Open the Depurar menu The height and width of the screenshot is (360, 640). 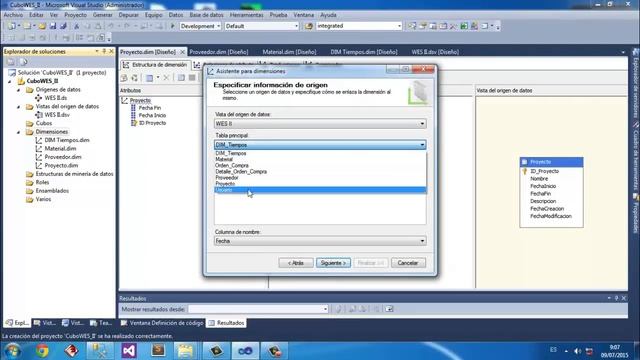tap(129, 15)
